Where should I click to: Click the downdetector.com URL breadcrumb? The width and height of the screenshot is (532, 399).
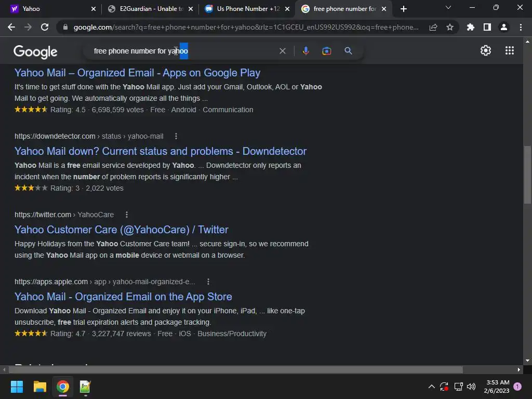pyautogui.click(x=89, y=136)
